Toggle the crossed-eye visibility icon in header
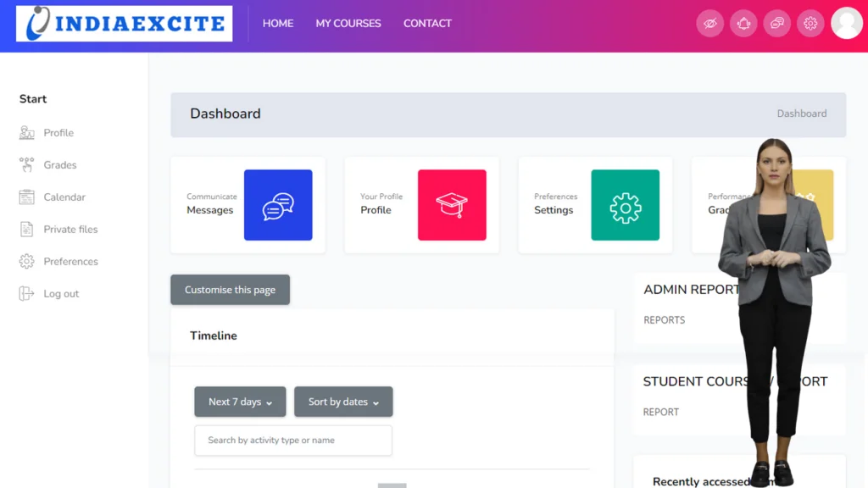The height and width of the screenshot is (488, 868). click(710, 24)
